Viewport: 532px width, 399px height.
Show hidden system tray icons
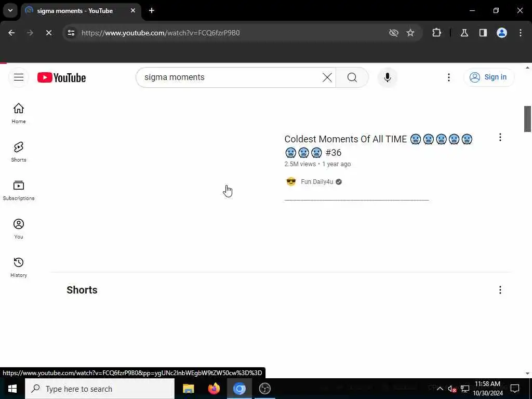tap(440, 389)
